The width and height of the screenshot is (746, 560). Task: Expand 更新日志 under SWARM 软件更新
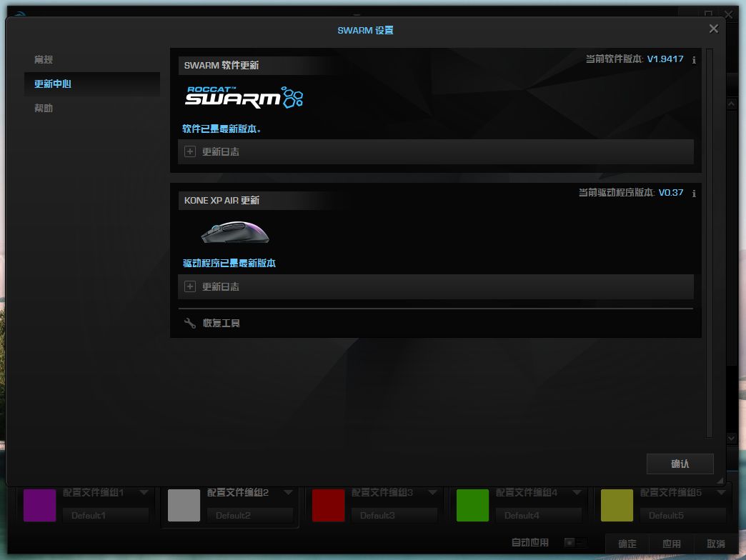[190, 152]
